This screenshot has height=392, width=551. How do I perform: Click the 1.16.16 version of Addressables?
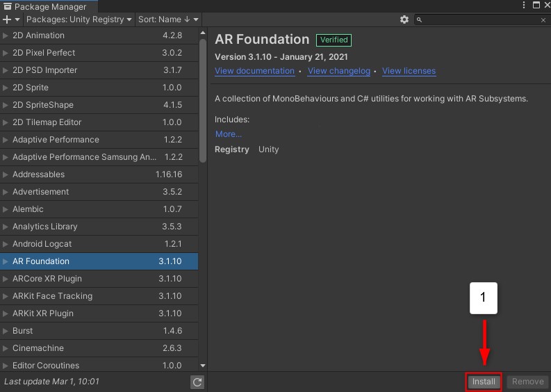(x=169, y=174)
